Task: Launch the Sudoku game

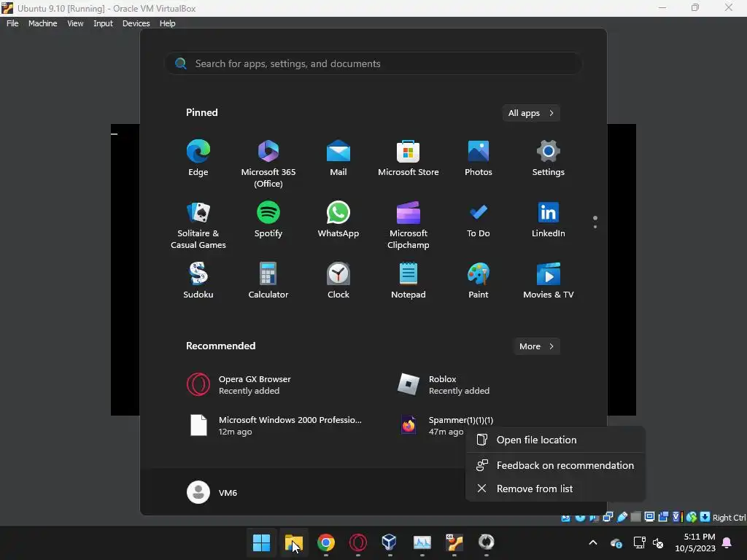Action: click(198, 281)
